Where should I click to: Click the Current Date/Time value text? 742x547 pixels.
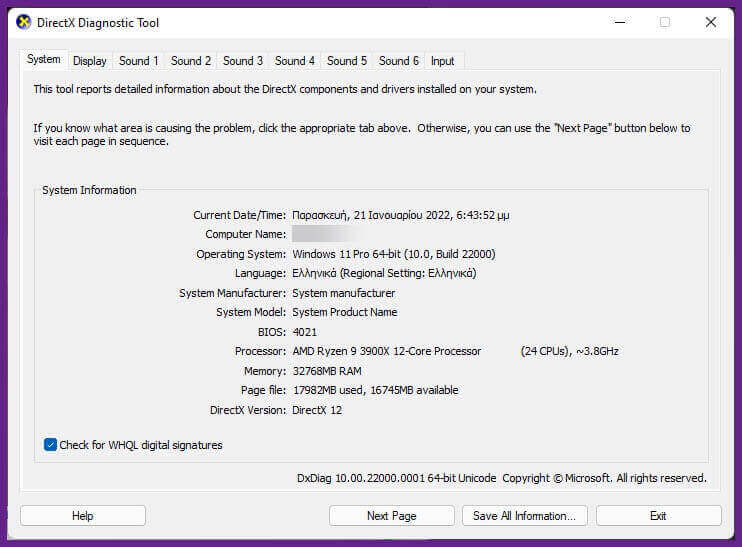pyautogui.click(x=401, y=215)
